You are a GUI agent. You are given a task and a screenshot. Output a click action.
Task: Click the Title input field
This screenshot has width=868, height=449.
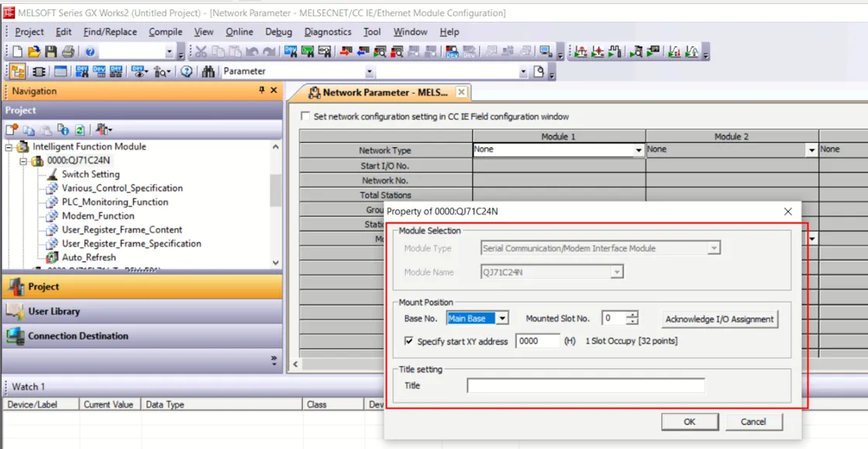pos(586,385)
